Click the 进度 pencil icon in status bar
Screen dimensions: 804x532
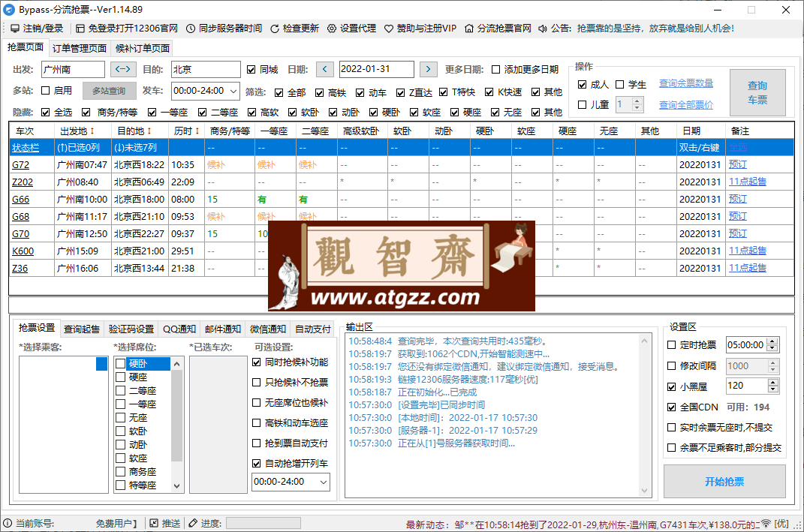[x=193, y=523]
